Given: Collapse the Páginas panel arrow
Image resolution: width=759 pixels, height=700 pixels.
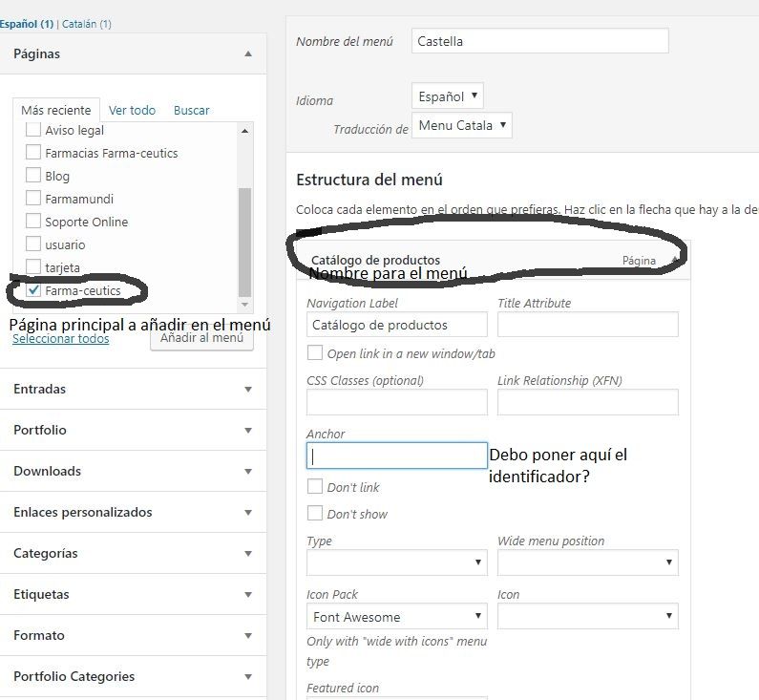Looking at the screenshot, I should pyautogui.click(x=248, y=53).
